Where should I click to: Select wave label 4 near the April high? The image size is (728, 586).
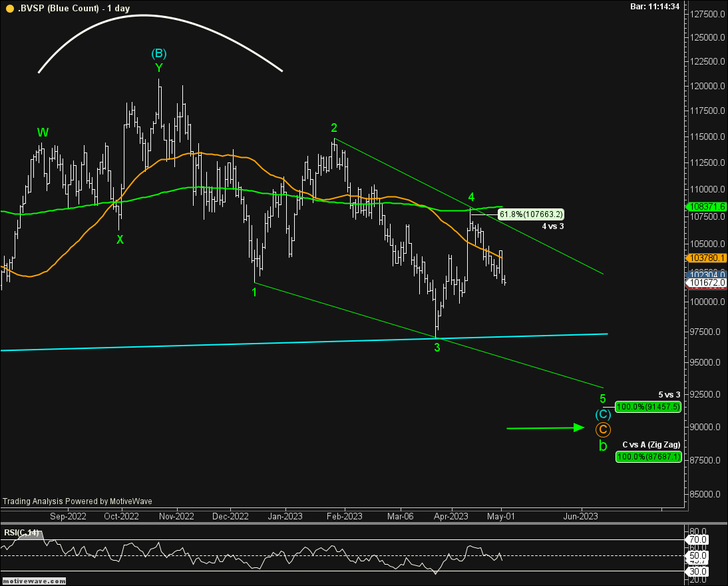click(x=471, y=196)
